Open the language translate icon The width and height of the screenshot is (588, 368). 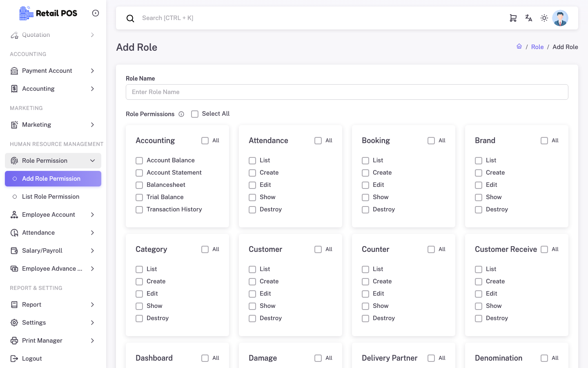[529, 18]
